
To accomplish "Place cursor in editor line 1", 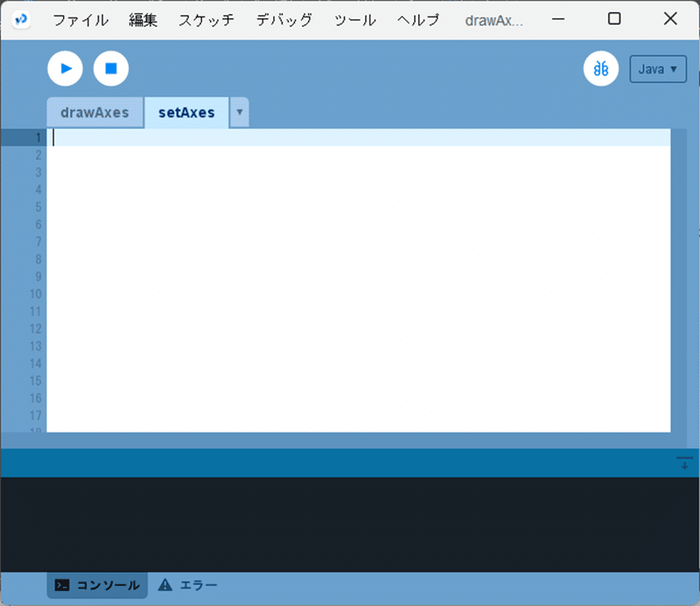I will [359, 137].
